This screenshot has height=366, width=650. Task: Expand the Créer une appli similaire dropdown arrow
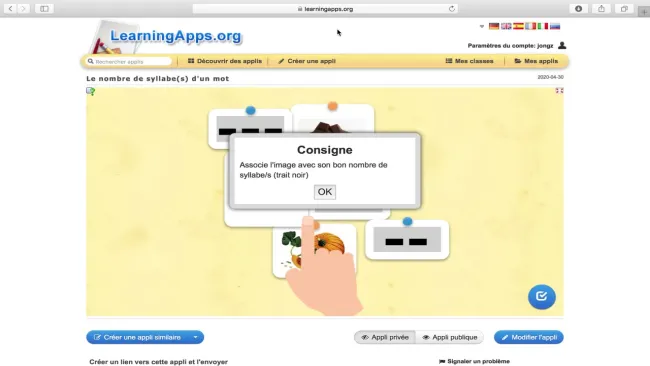[x=195, y=337]
